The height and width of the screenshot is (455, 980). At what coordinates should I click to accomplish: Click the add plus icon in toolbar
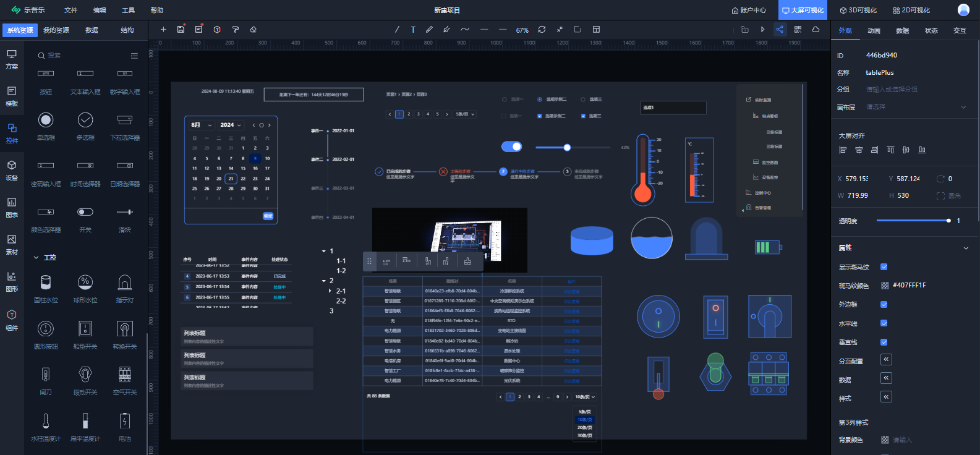(x=163, y=30)
